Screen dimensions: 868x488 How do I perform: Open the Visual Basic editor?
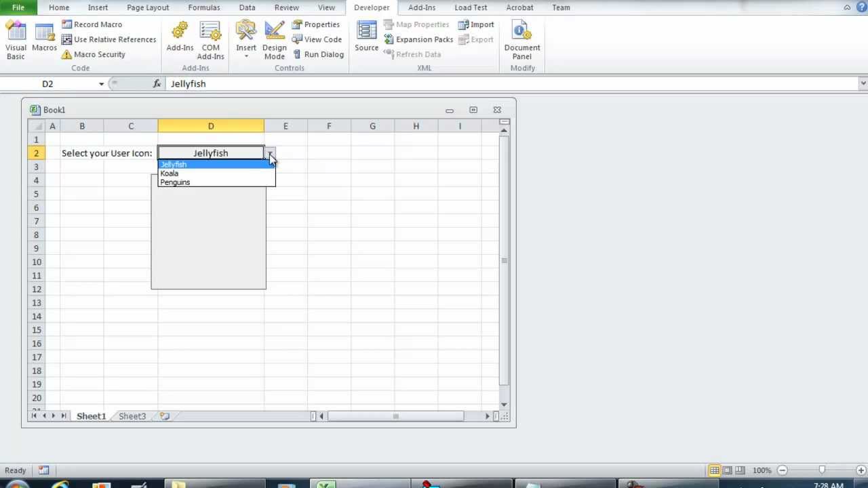pos(16,40)
